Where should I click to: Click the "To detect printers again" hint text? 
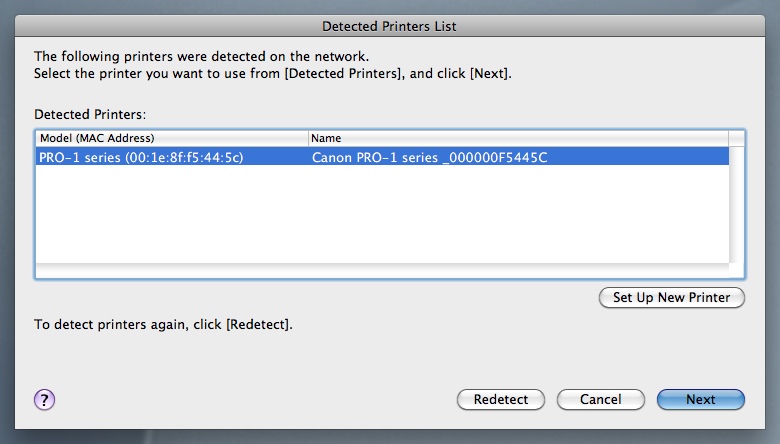coord(163,325)
